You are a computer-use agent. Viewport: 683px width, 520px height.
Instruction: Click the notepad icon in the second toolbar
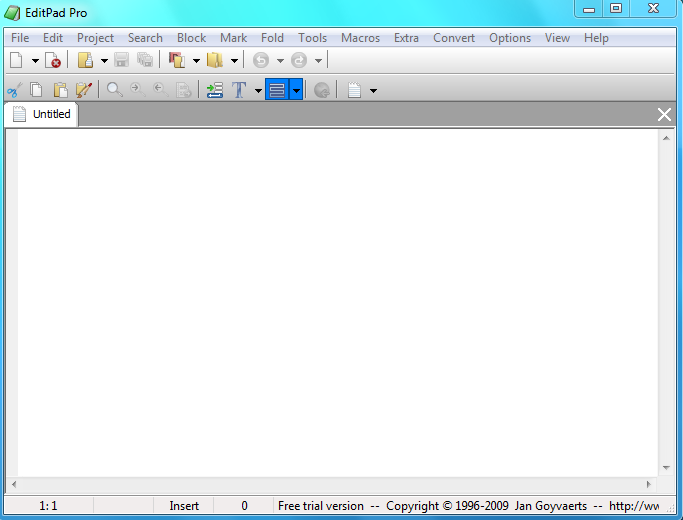pyautogui.click(x=355, y=90)
